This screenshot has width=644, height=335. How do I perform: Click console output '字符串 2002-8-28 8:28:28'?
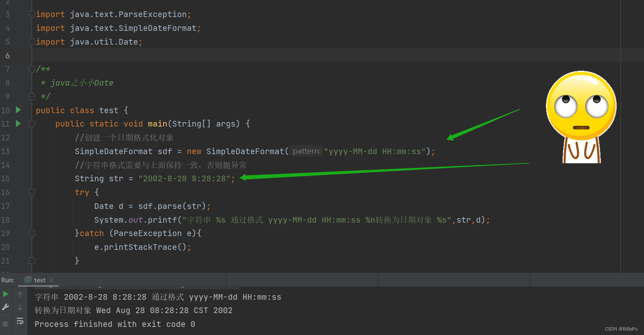[91, 297]
